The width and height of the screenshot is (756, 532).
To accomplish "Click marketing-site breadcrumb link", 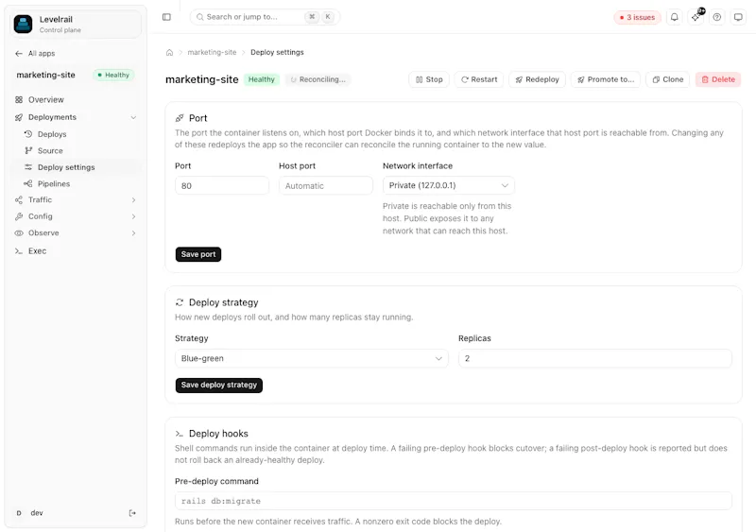I will pos(212,52).
